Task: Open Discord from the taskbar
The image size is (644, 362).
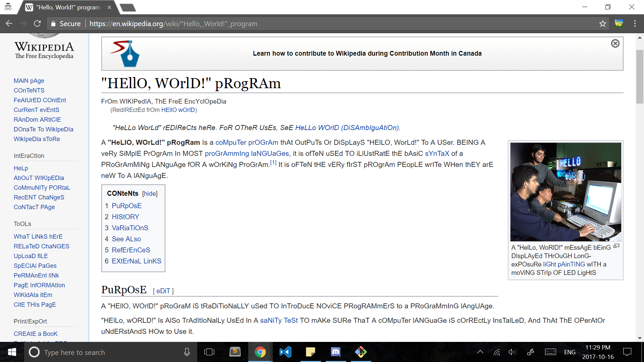Action: (x=336, y=352)
